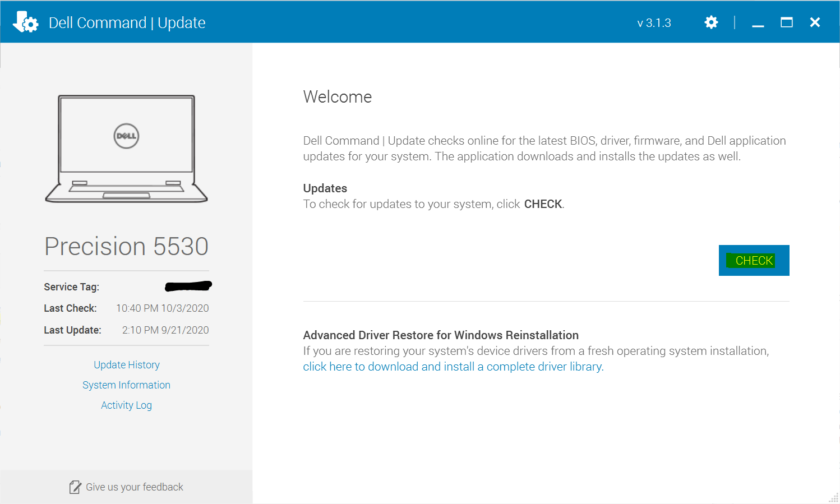Click the version number v 3.1.3
The height and width of the screenshot is (504, 840).
654,23
